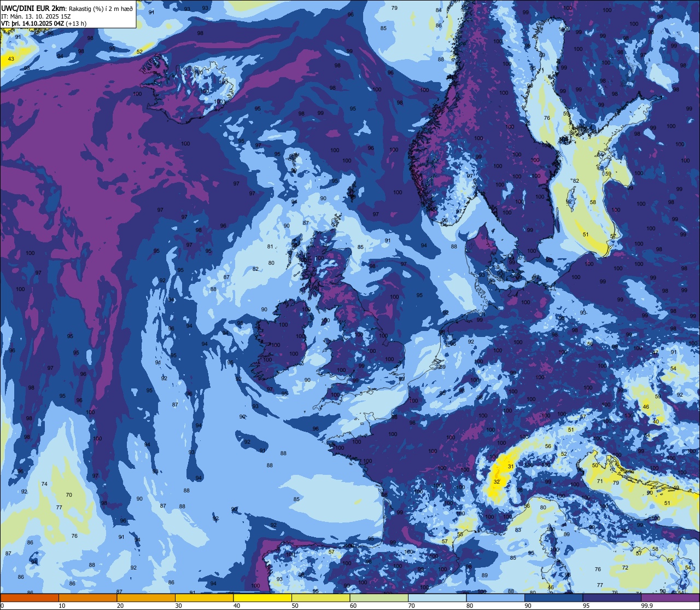The width and height of the screenshot is (700, 610).
Task: Click the legend tick label "60"
Action: coord(353,606)
